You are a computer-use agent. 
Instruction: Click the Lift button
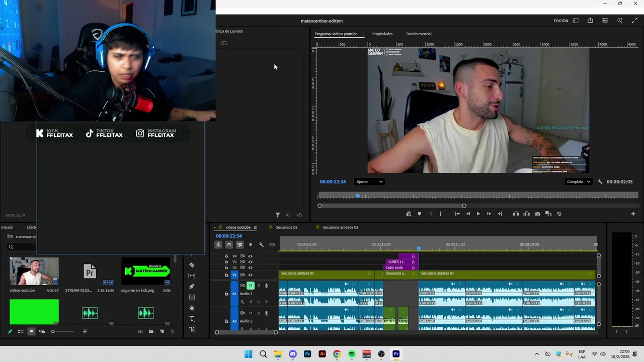516,214
